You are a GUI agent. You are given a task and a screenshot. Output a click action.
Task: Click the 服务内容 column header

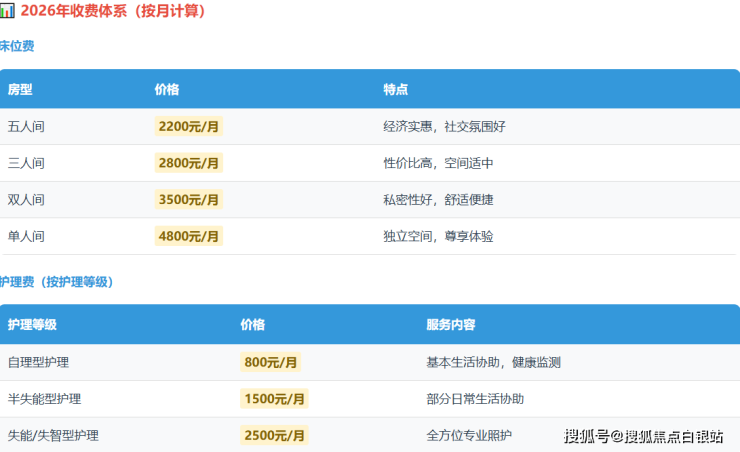(450, 325)
